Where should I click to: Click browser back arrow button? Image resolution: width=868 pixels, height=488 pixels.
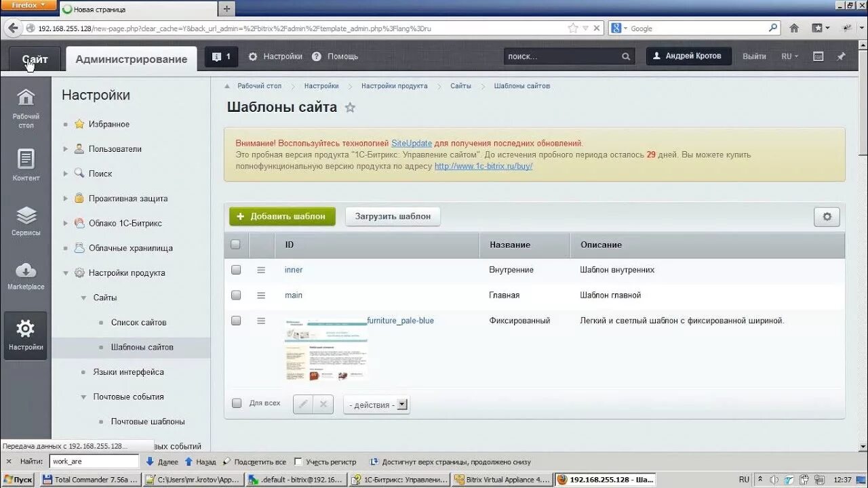click(13, 28)
